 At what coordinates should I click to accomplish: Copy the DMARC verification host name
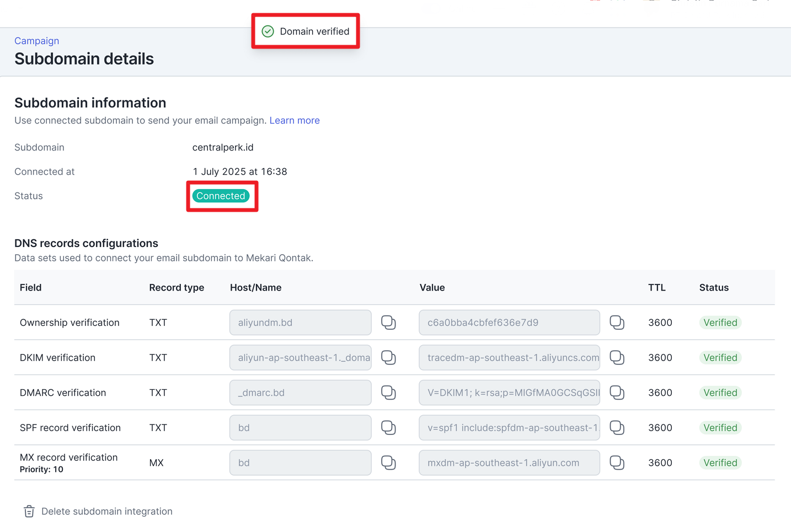click(x=388, y=393)
